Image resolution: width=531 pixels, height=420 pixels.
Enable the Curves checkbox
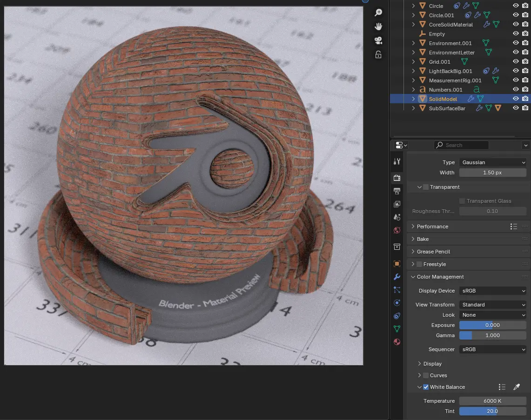(426, 375)
